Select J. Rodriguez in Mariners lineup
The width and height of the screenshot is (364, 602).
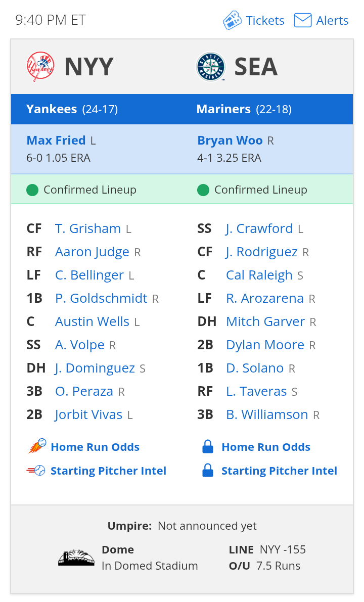261,252
